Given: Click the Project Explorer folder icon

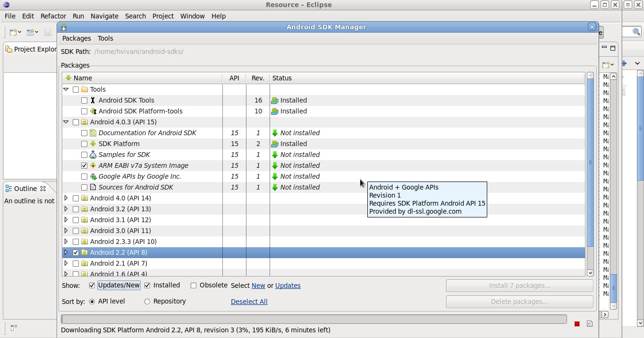Looking at the screenshot, I should (x=8, y=49).
